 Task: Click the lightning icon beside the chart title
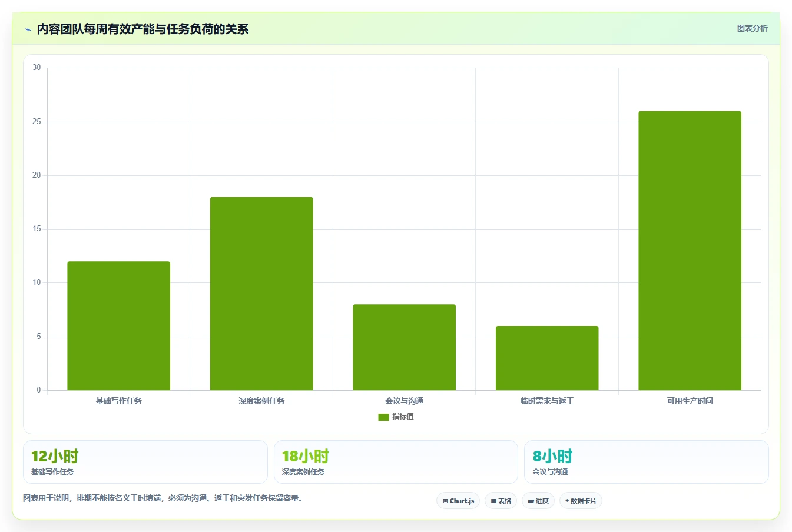pyautogui.click(x=28, y=29)
